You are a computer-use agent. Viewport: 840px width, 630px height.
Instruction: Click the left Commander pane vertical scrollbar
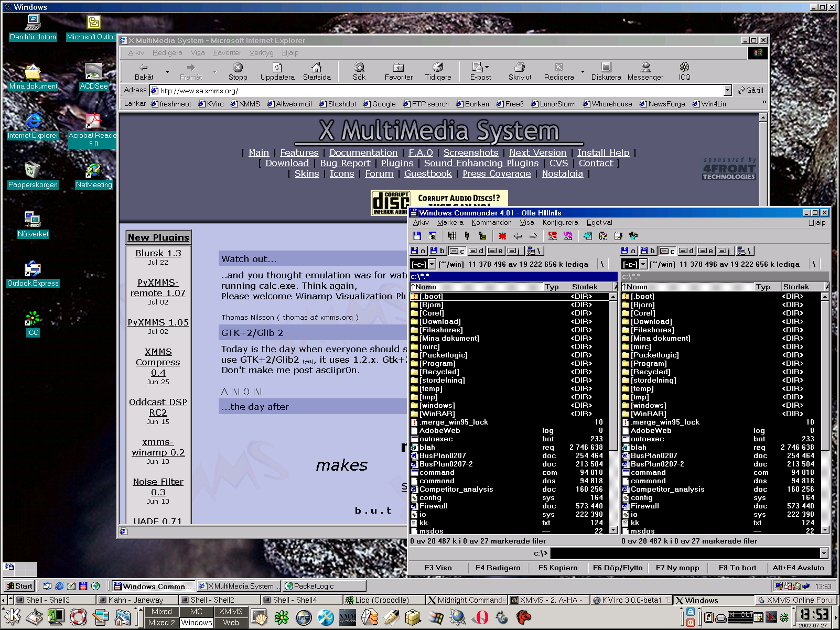613,413
